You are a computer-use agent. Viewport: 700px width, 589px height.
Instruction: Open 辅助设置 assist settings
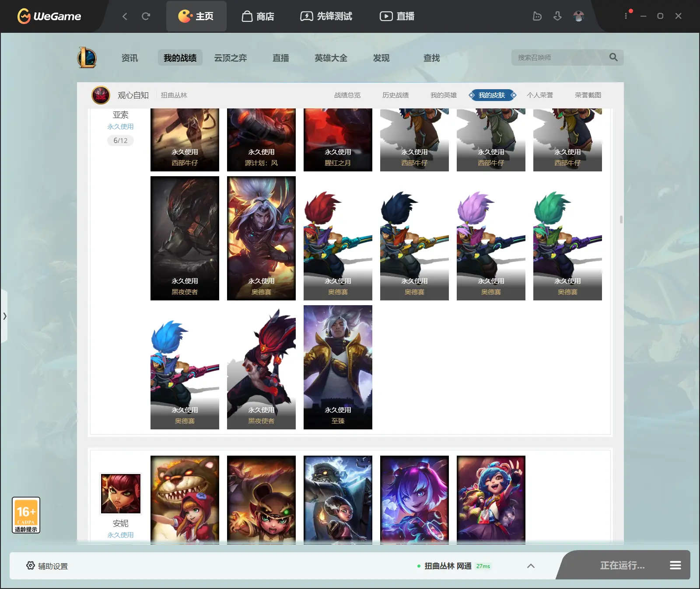point(47,566)
